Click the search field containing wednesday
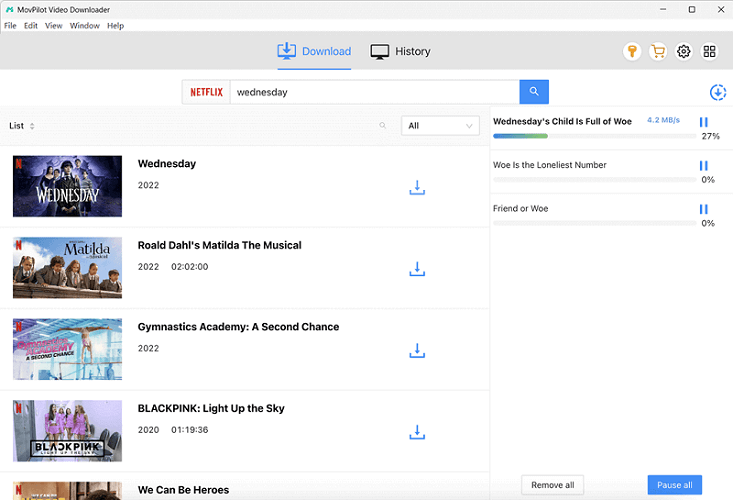 [x=374, y=92]
